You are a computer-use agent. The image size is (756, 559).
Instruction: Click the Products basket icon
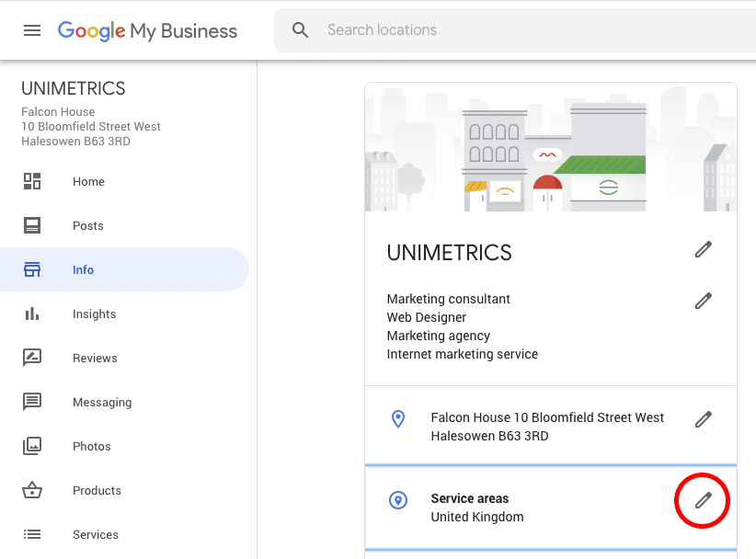32,490
